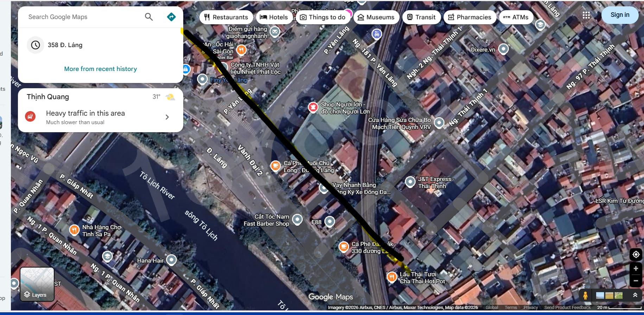The image size is (644, 315).
Task: Select the Cửa Hàng Sửa Chữa Bo Mạch pin
Action: coord(439,123)
